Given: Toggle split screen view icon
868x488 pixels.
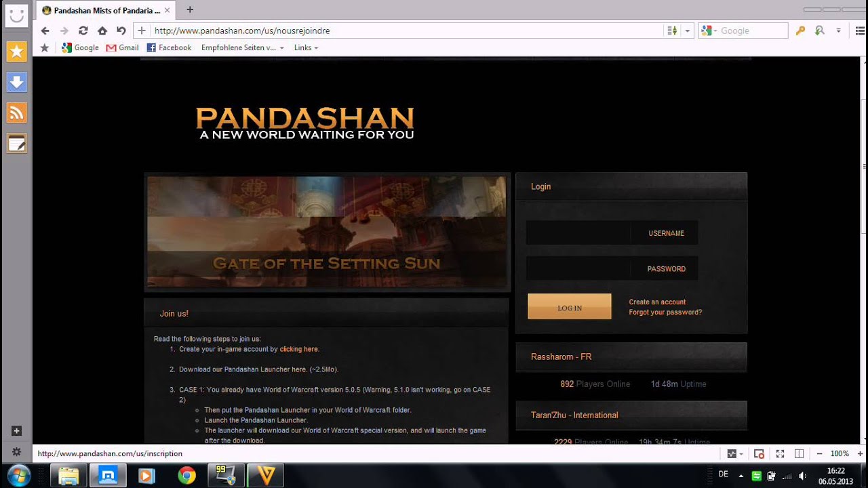Looking at the screenshot, I should pyautogui.click(x=799, y=453).
